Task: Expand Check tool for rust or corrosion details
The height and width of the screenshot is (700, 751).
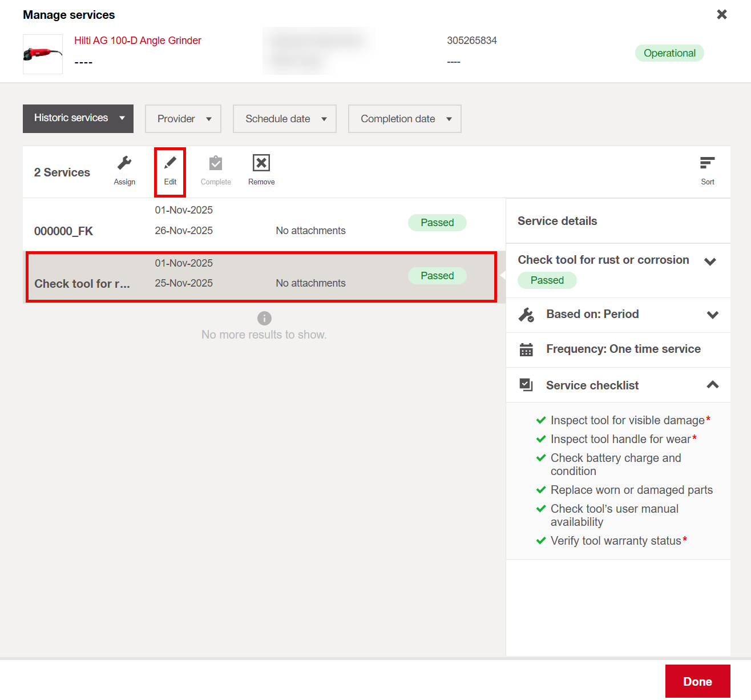Action: (x=710, y=262)
